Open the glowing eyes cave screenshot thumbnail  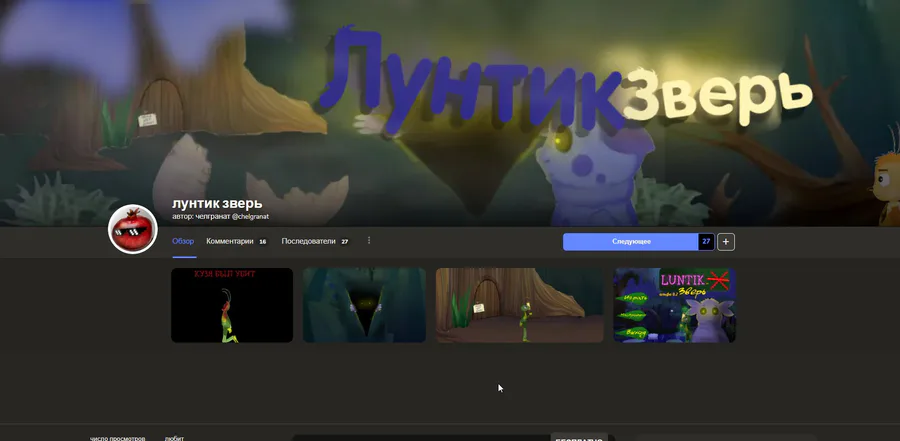click(364, 305)
